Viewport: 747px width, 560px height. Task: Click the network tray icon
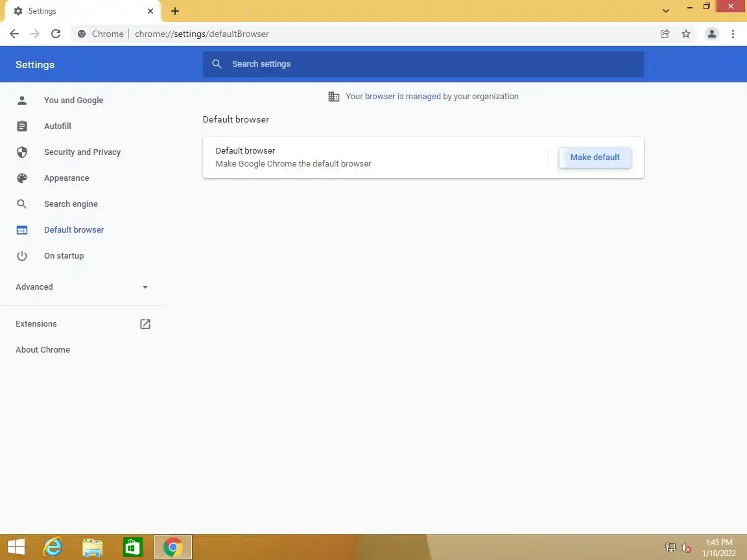670,548
